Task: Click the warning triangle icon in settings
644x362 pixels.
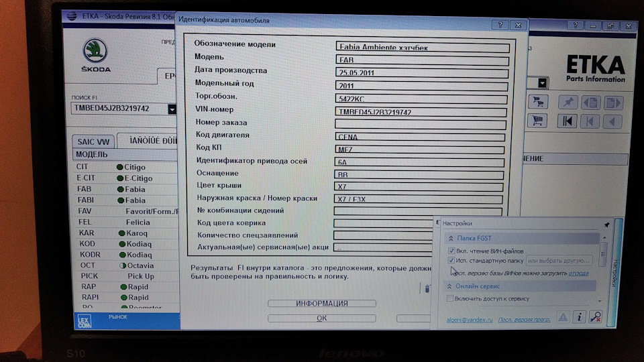Action: 563,317
